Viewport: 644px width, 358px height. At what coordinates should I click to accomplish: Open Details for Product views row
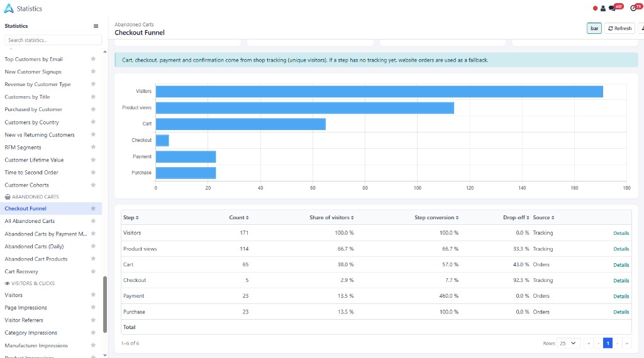click(x=621, y=249)
